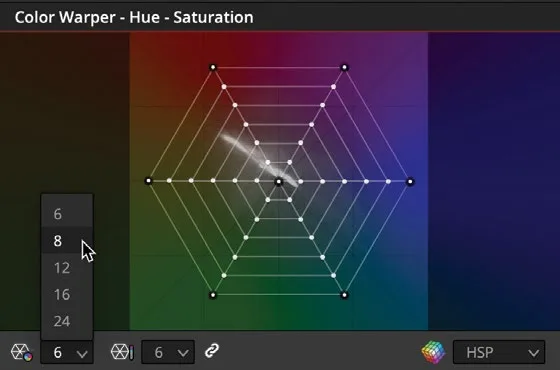Choose 6 in the hue resolution list
560x370 pixels.
click(67, 214)
